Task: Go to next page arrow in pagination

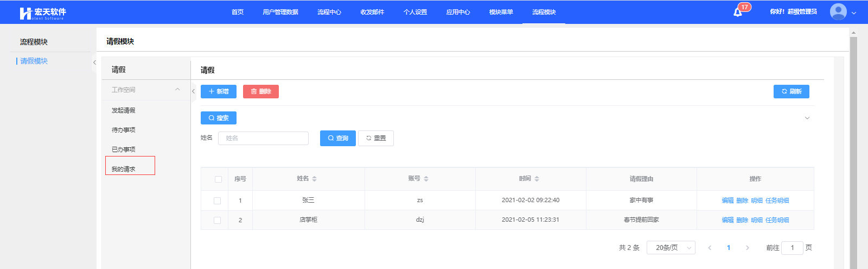Action: (x=748, y=248)
